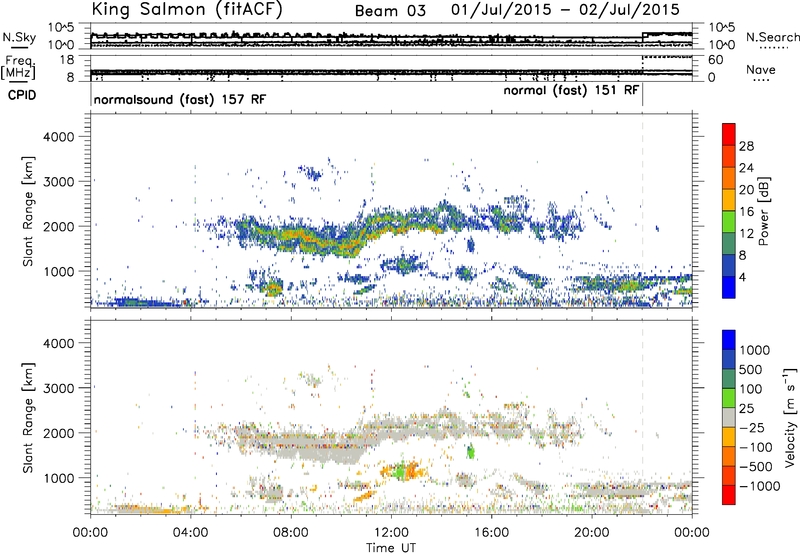The height and width of the screenshot is (554, 800).
Task: Click the 'Beam 03' label in the header
Action: [390, 11]
